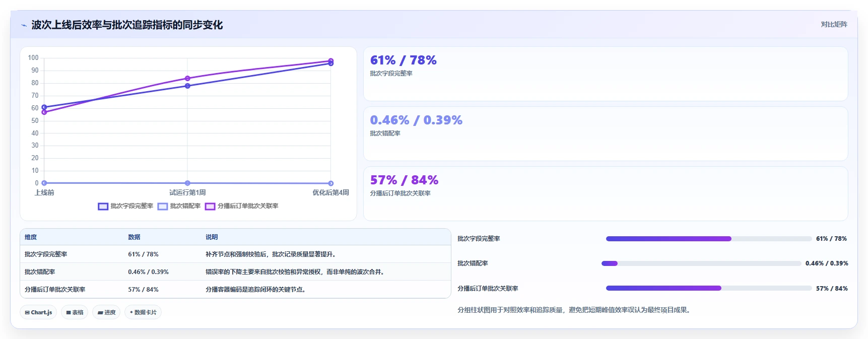Click the 分播后订单批次关联率 point at 上线前

[44, 112]
